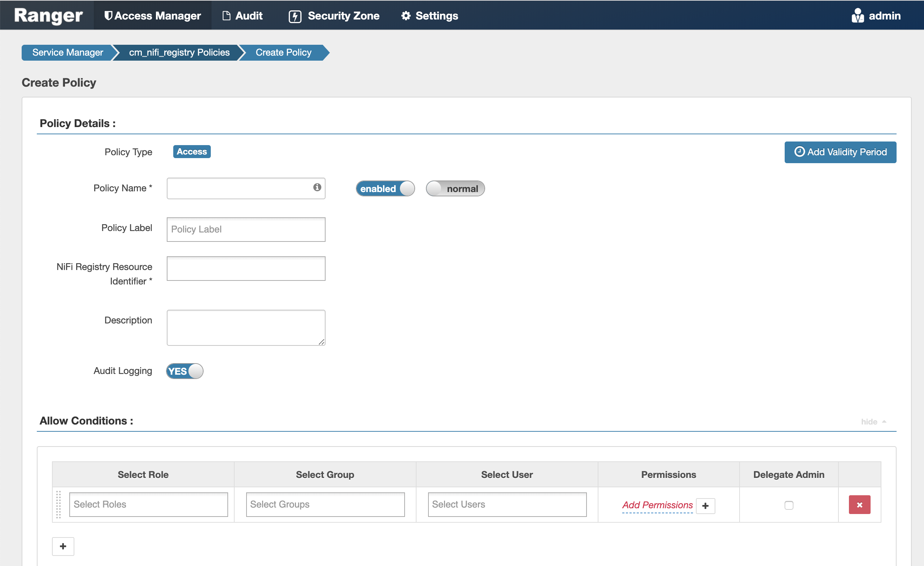This screenshot has width=924, height=566.
Task: Switch the policy to override mode
Action: click(455, 189)
